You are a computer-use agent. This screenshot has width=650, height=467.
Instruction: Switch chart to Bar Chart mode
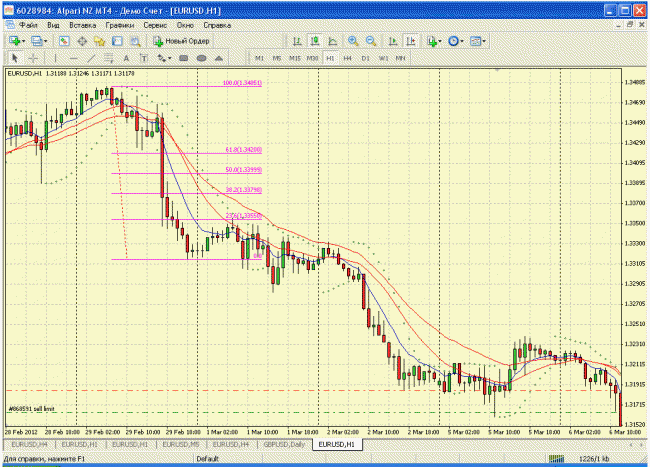[x=297, y=41]
